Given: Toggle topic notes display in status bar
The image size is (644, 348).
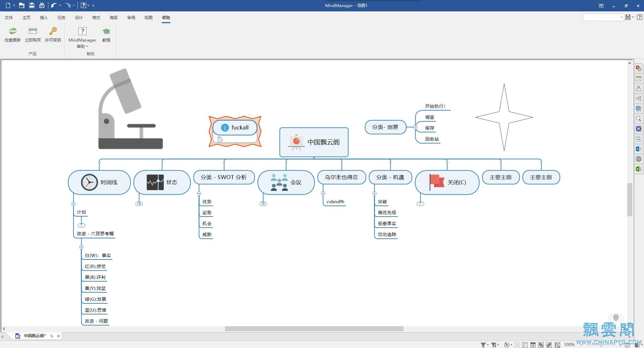Looking at the screenshot, I should (x=525, y=345).
